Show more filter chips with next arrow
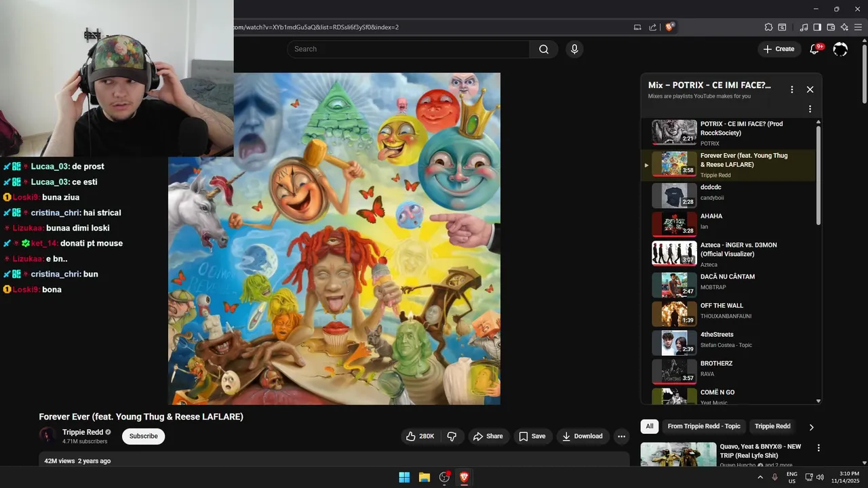The width and height of the screenshot is (868, 488). [x=811, y=427]
